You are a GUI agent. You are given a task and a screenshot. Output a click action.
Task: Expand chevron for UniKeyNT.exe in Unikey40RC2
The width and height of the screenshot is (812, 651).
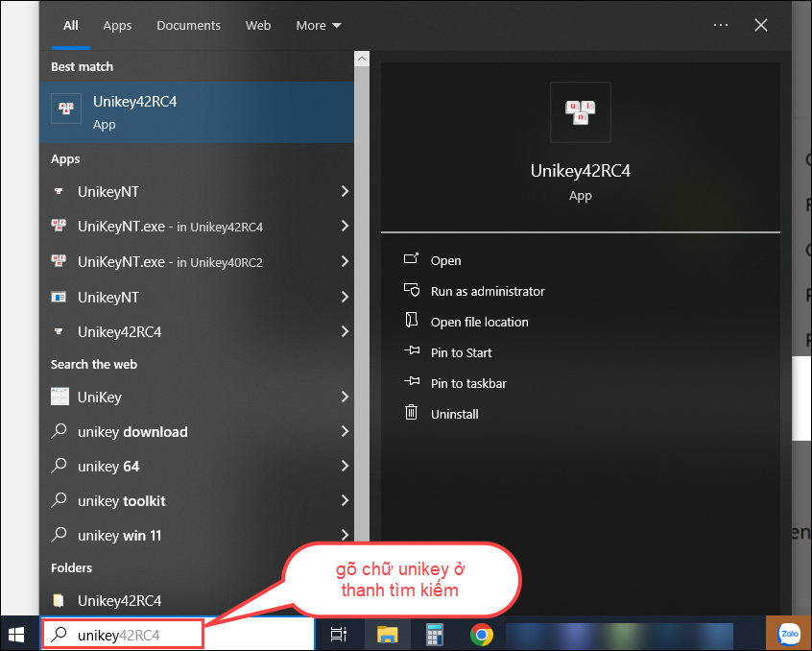[345, 261]
